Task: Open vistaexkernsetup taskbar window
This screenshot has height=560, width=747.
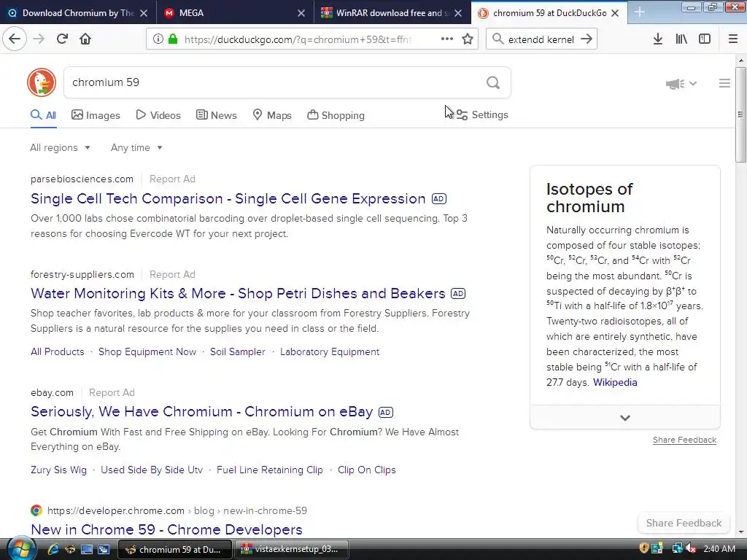Action: pos(291,549)
